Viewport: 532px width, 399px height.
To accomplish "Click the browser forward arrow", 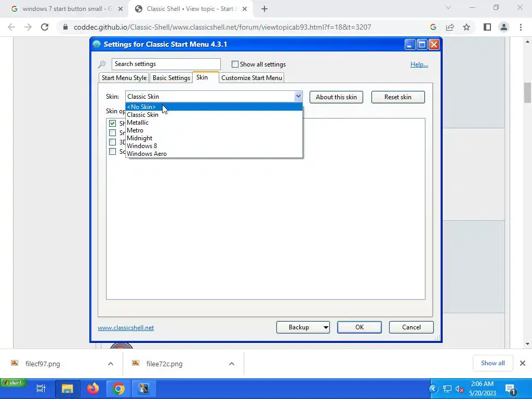I will pyautogui.click(x=28, y=27).
